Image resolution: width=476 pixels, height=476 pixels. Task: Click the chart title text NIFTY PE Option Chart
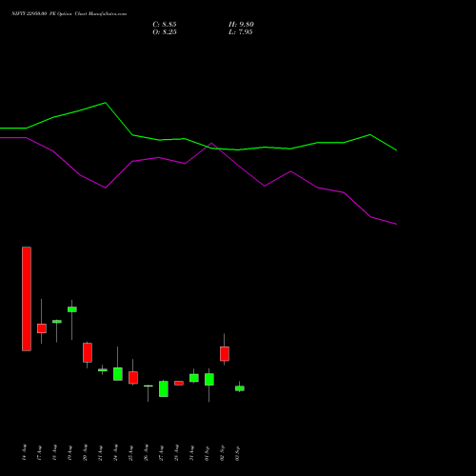(69, 14)
